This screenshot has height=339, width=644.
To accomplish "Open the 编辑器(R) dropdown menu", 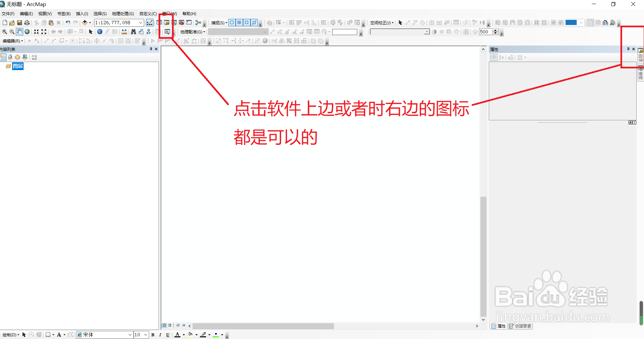I will [x=12, y=41].
